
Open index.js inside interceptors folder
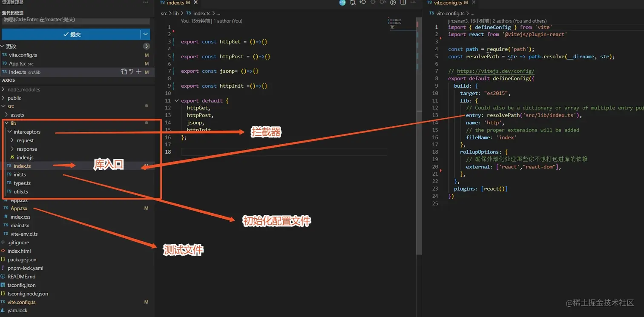(25, 157)
